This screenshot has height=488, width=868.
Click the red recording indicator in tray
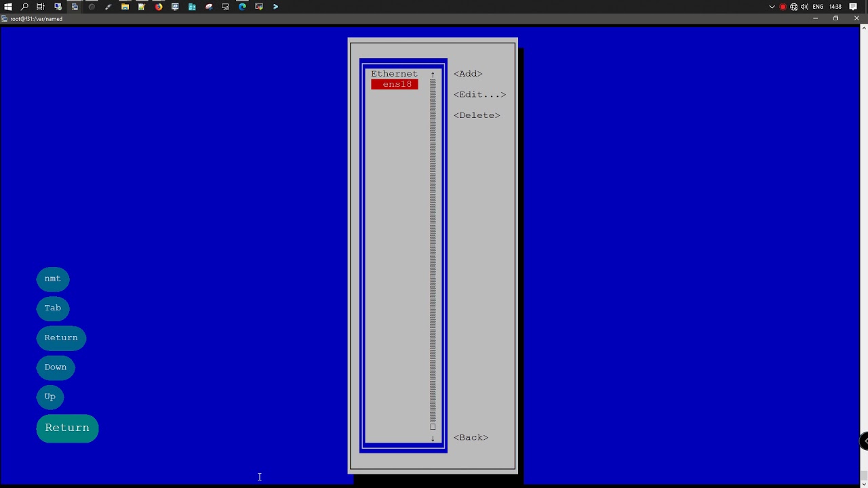point(783,7)
